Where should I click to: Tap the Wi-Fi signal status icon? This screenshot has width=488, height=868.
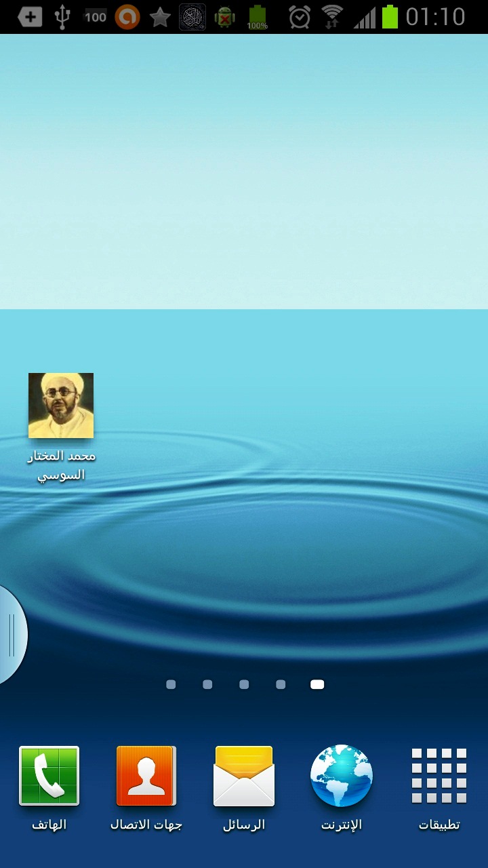point(332,17)
